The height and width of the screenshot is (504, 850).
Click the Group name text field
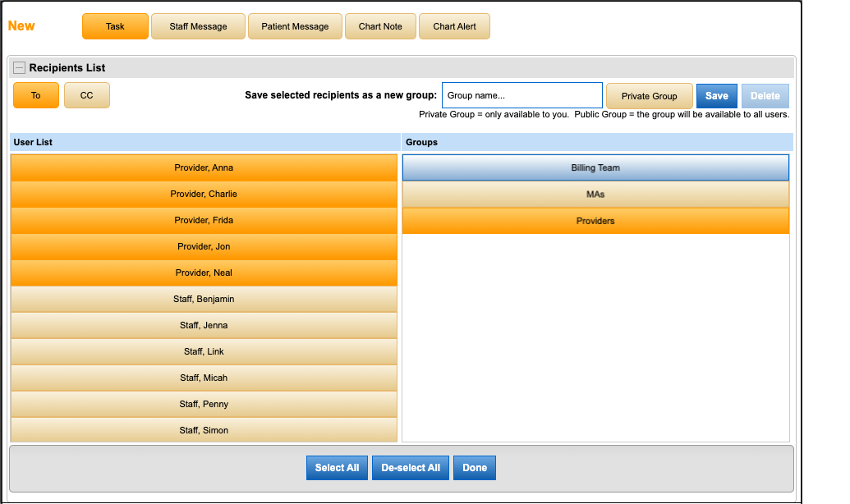click(x=521, y=95)
